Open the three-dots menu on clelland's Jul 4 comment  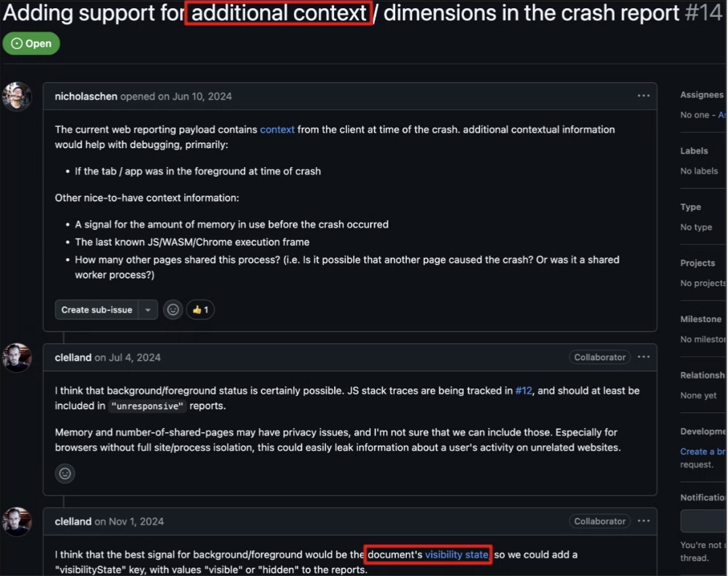(x=644, y=357)
